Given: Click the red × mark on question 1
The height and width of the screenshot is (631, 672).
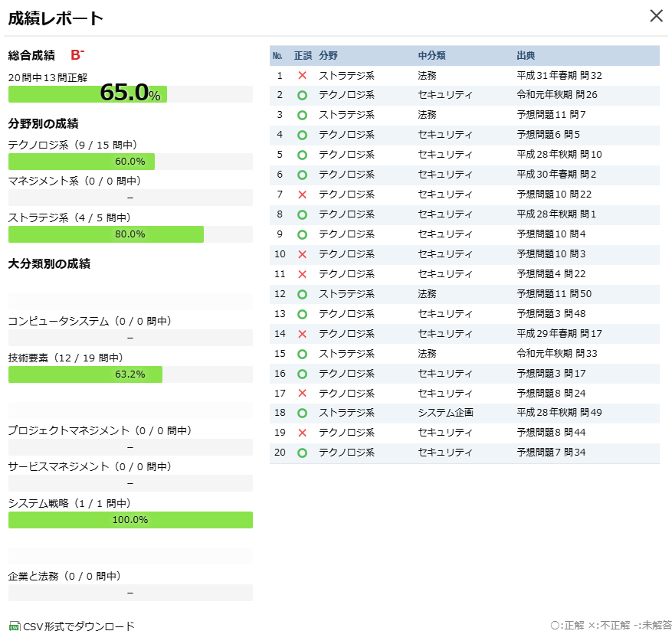Looking at the screenshot, I should point(303,75).
